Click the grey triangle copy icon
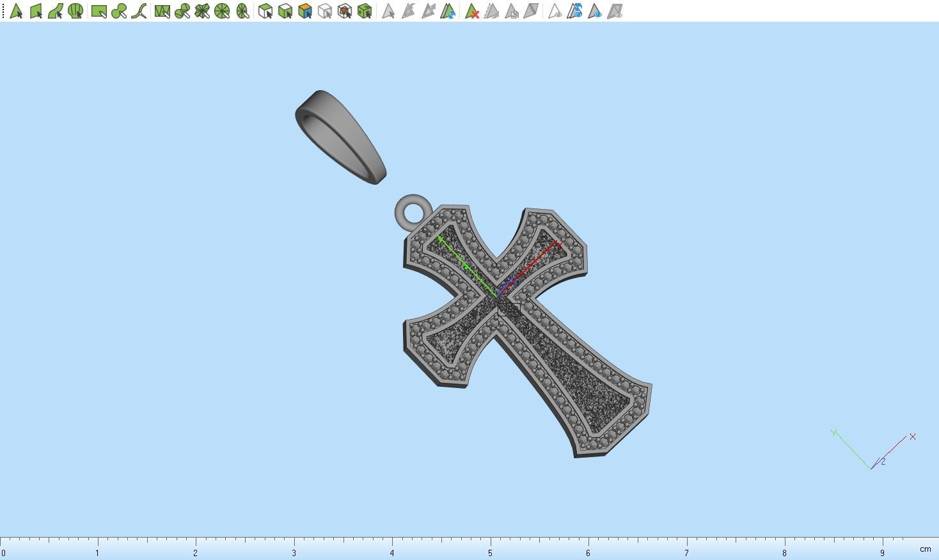939x560 pixels. (511, 11)
